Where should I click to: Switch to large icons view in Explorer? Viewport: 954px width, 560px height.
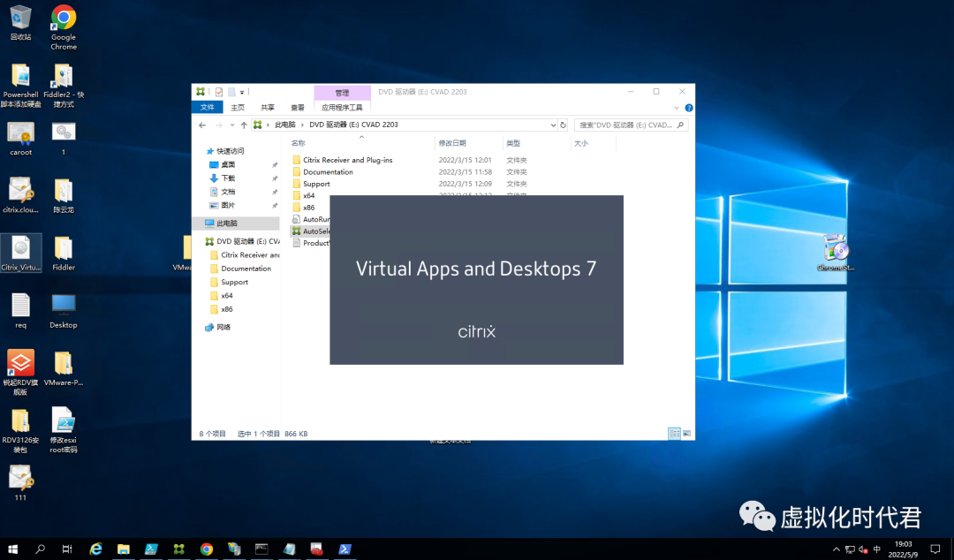coord(687,434)
